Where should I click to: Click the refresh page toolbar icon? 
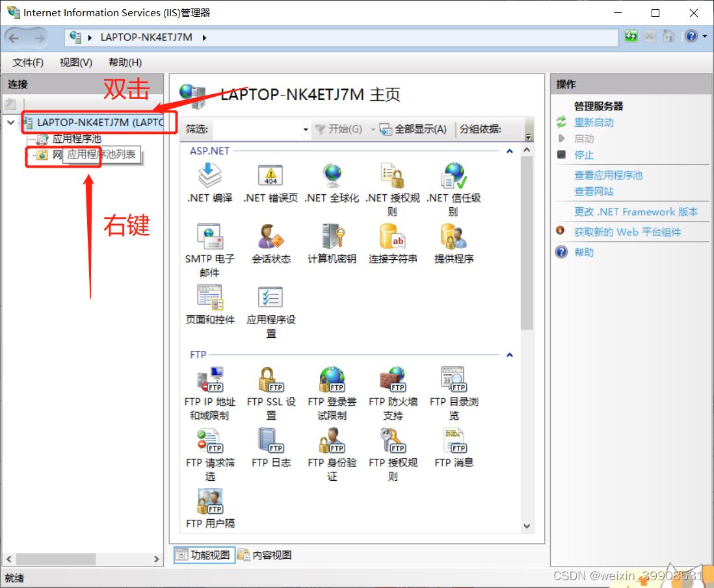tap(631, 36)
